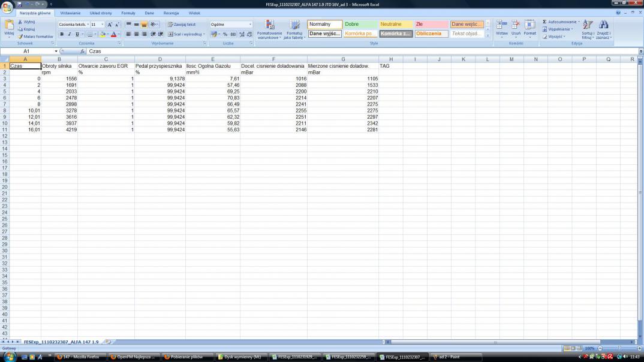
Task: Decrease cell indent
Action: tap(153, 35)
